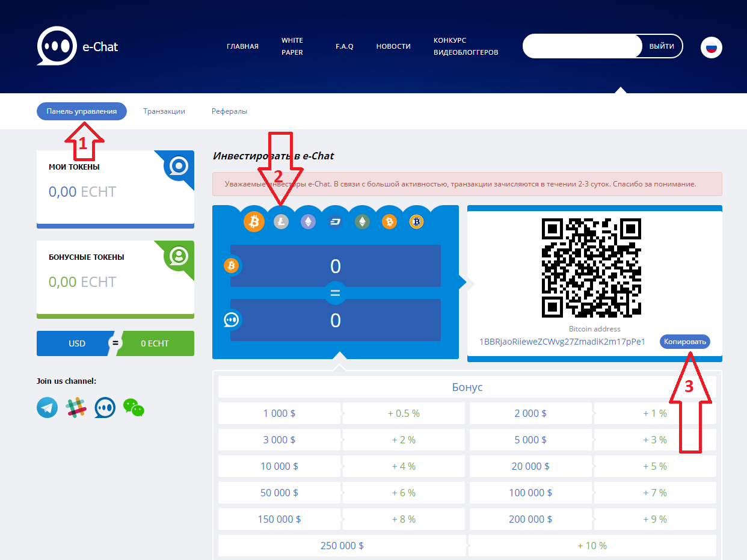Click the Копировать copy address button
Image resolution: width=747 pixels, height=560 pixels.
[x=685, y=342]
